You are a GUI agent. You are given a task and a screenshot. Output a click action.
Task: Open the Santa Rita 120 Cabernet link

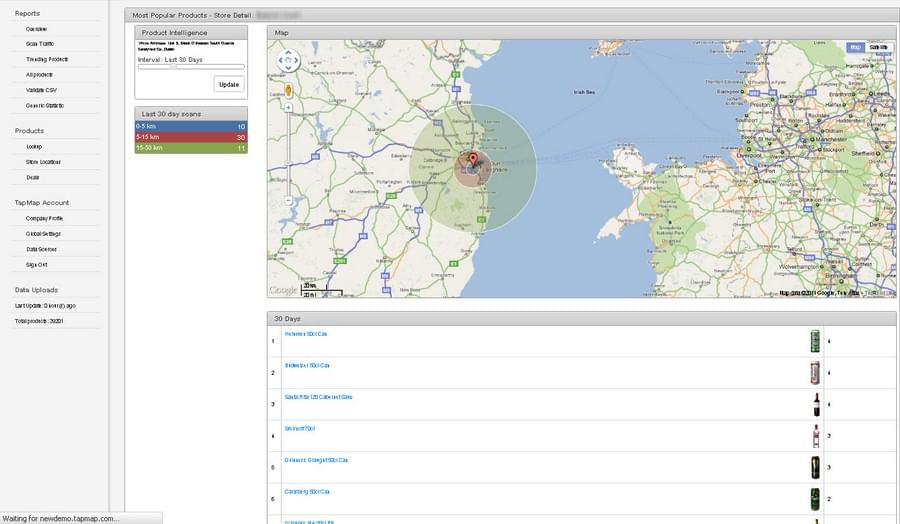(x=319, y=397)
